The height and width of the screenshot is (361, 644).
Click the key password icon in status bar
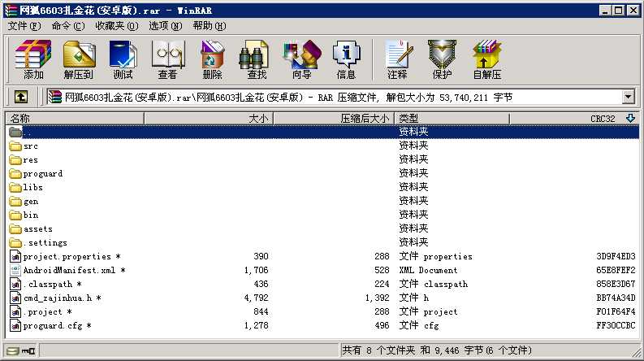(28, 350)
